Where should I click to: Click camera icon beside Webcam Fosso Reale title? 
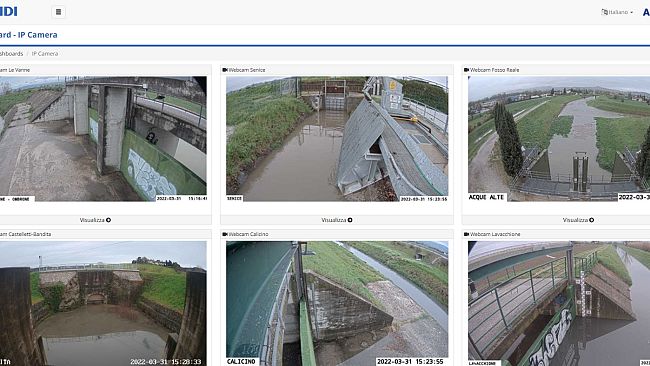[x=466, y=70]
